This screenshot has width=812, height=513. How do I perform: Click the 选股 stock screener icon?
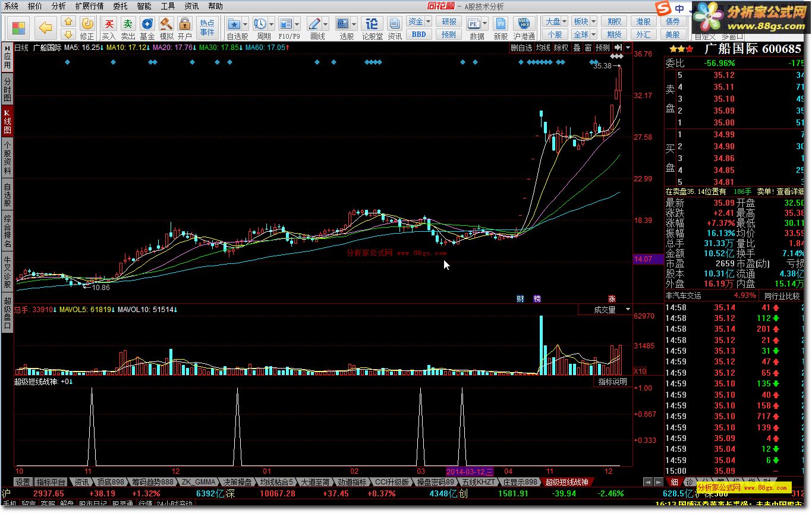[342, 24]
